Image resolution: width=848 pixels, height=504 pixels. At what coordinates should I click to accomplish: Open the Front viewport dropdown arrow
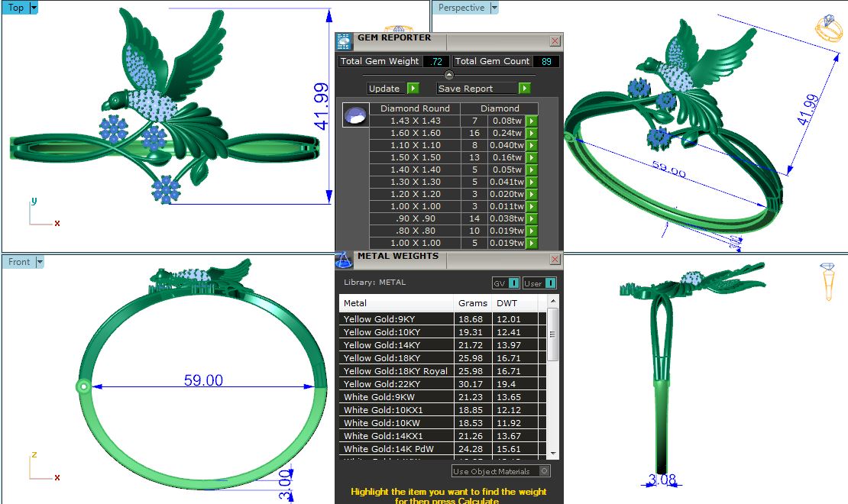[x=40, y=262]
